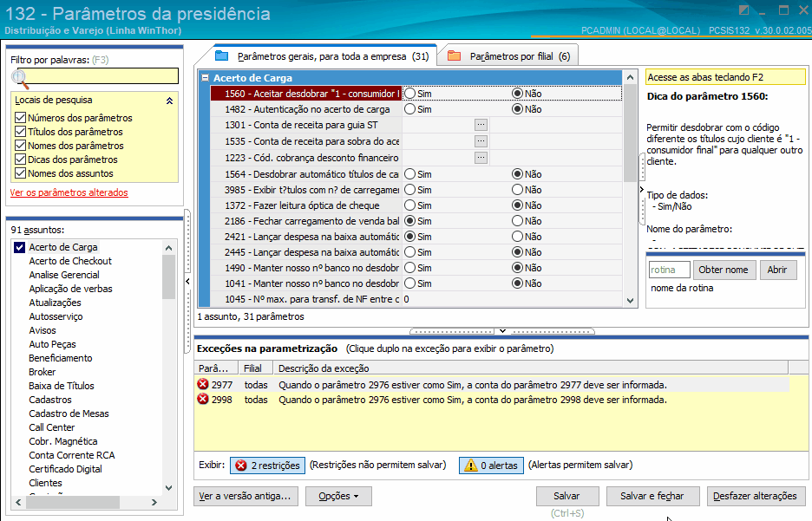Click red error icon on exception 2998

click(x=203, y=399)
